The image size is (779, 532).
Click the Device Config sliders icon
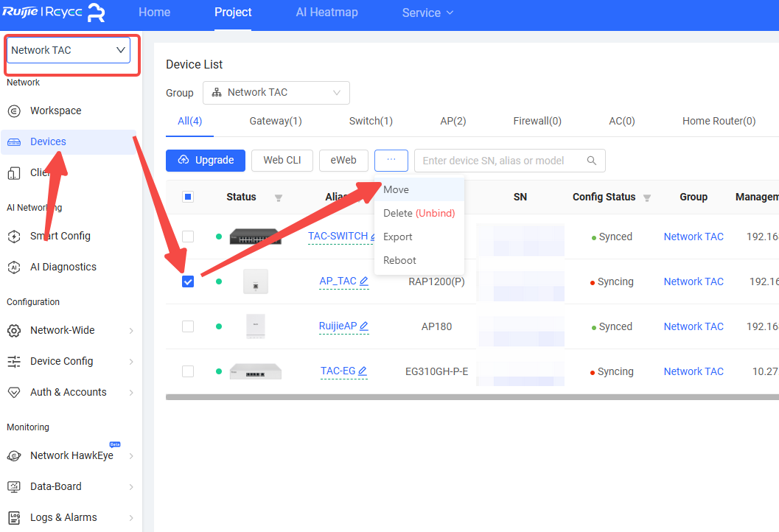point(15,362)
